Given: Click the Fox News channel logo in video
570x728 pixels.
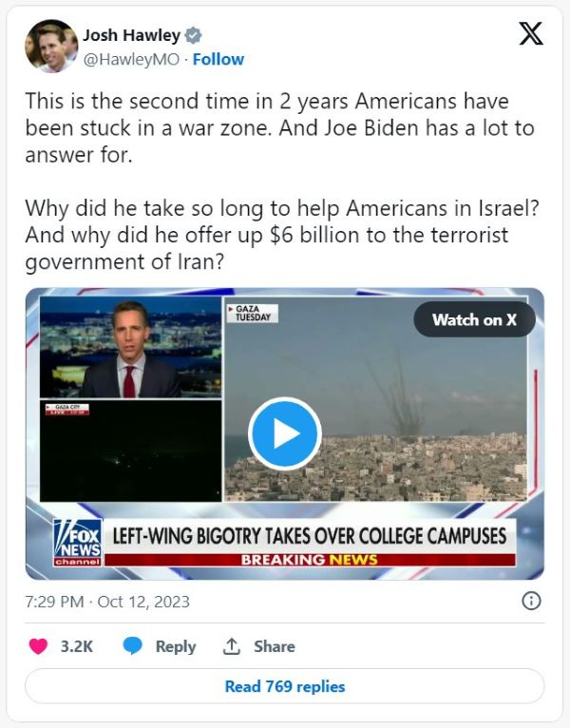Looking at the screenshot, I should point(77,543).
